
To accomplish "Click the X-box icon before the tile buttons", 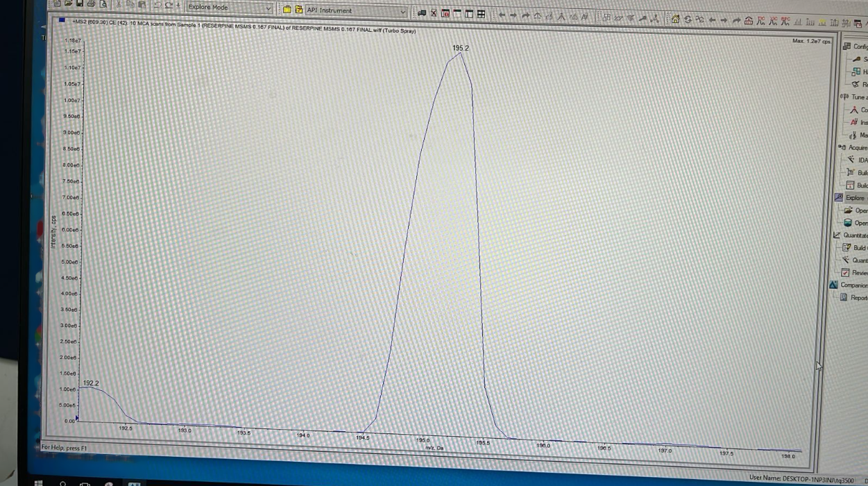I will click(434, 13).
